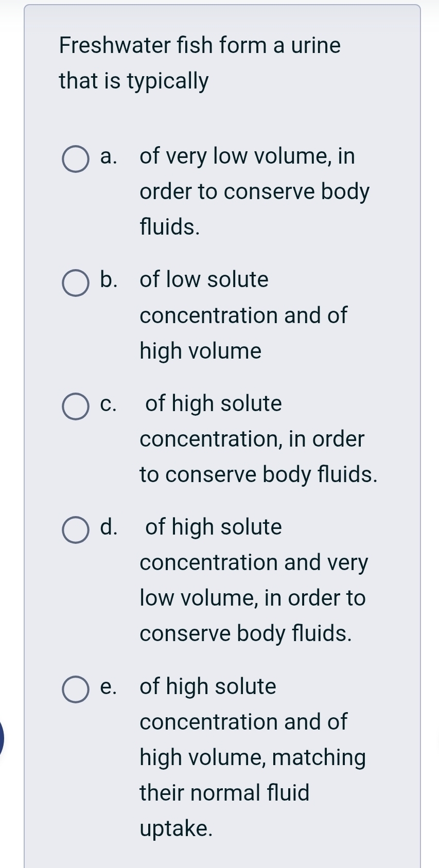
Task: Tap the dark blue circle at left edge
Action: tap(2, 738)
